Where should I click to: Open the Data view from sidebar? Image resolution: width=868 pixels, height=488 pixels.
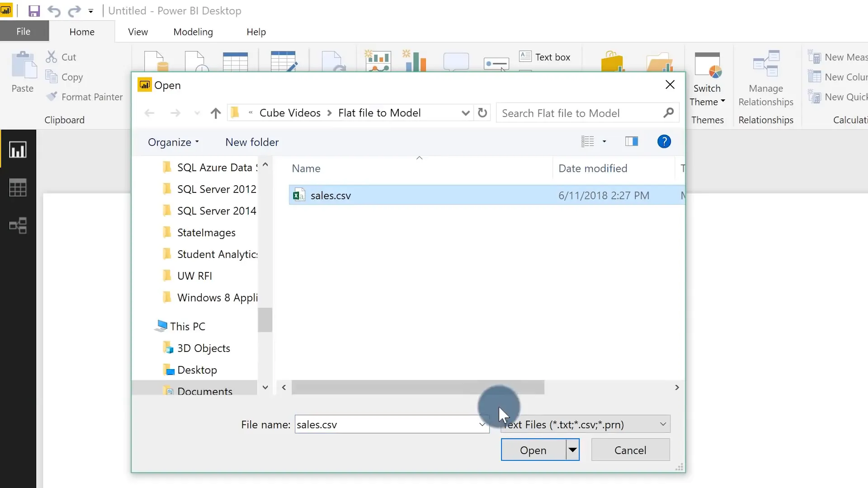point(18,188)
